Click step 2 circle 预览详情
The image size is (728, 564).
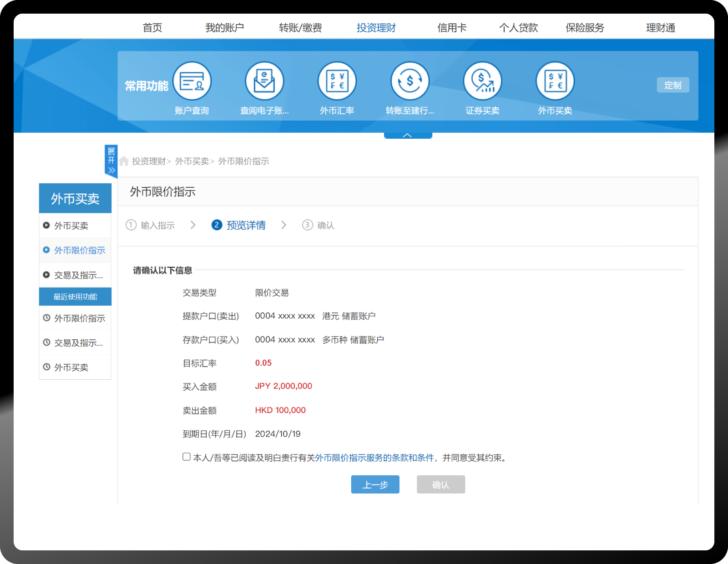pos(217,225)
